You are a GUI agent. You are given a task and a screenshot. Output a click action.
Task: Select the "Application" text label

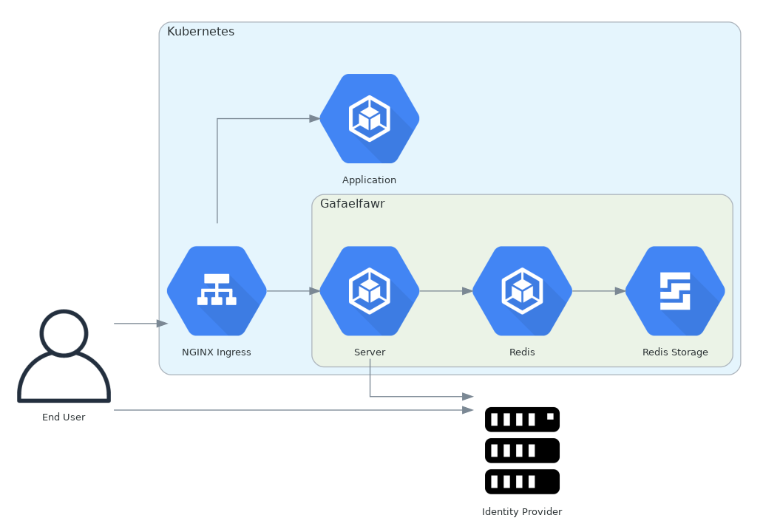point(369,180)
